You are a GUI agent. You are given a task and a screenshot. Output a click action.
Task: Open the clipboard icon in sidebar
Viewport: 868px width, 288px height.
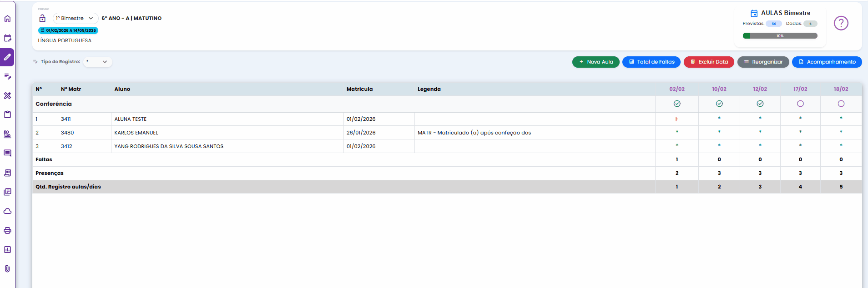[x=7, y=114]
